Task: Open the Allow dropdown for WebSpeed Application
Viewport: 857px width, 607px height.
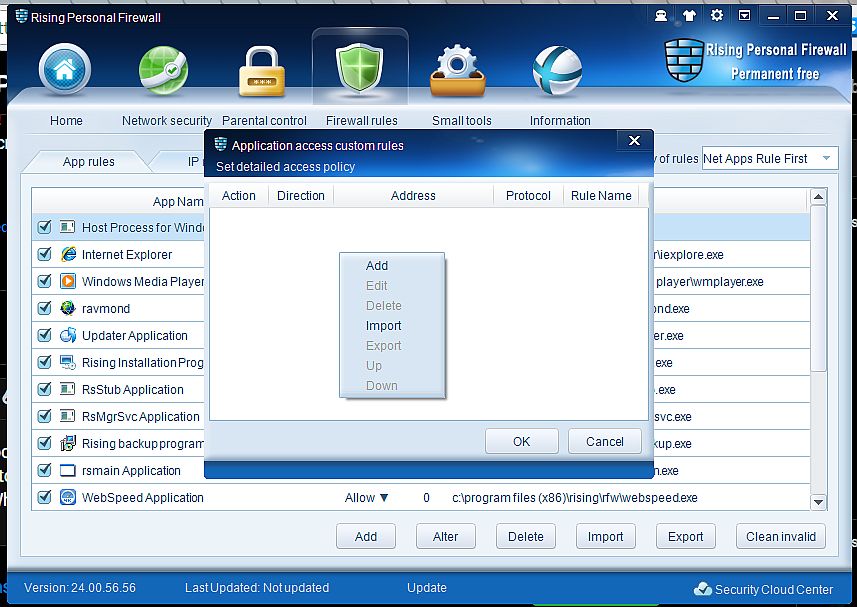Action: point(366,498)
